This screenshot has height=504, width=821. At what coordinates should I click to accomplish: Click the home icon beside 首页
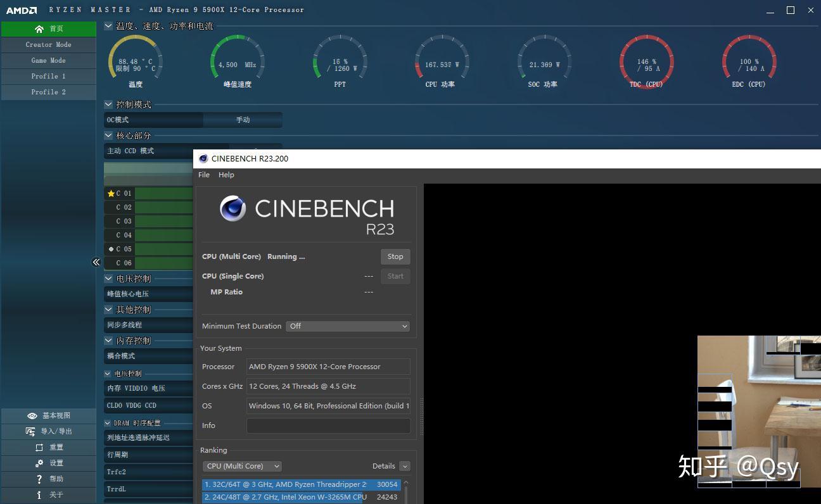pyautogui.click(x=39, y=29)
